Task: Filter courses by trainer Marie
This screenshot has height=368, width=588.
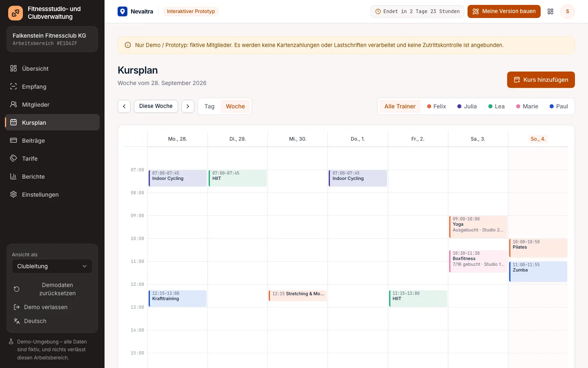Action: pyautogui.click(x=527, y=106)
